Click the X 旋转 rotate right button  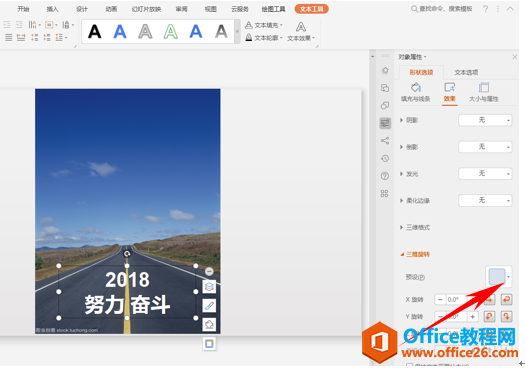tap(506, 299)
